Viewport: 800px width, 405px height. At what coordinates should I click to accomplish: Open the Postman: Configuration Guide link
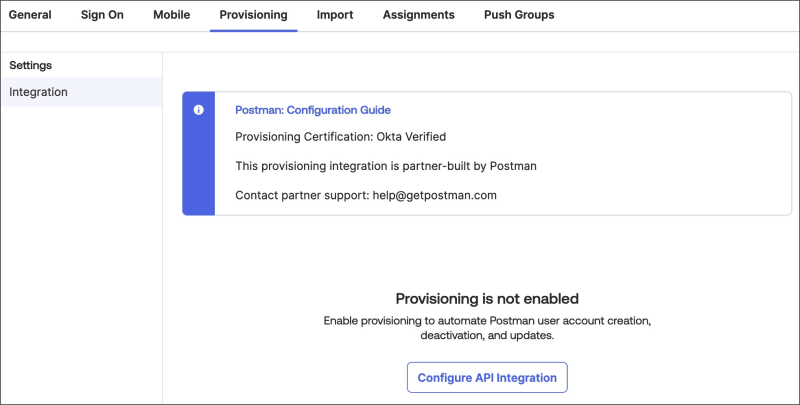[312, 110]
